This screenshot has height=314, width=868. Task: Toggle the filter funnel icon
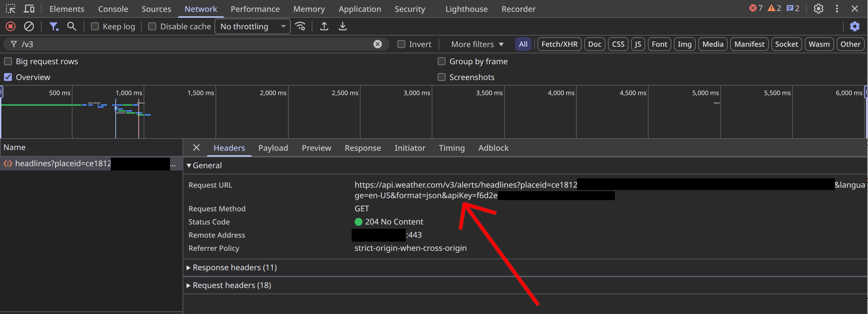[54, 26]
